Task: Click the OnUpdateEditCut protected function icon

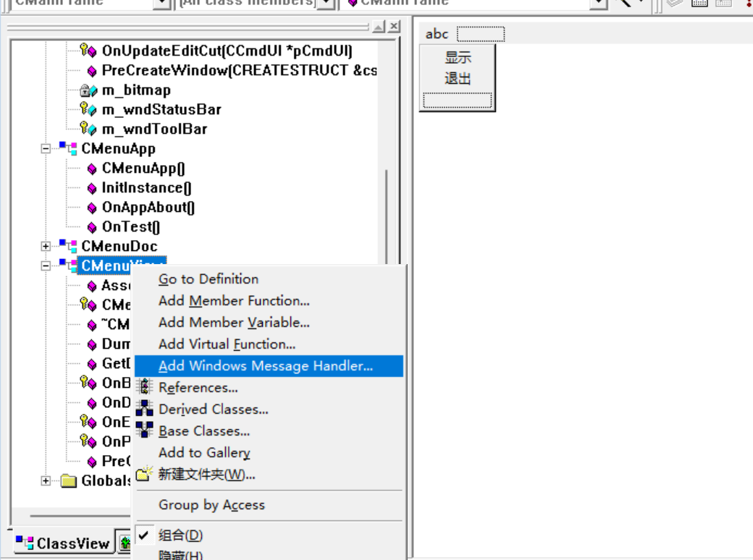Action: [x=88, y=51]
